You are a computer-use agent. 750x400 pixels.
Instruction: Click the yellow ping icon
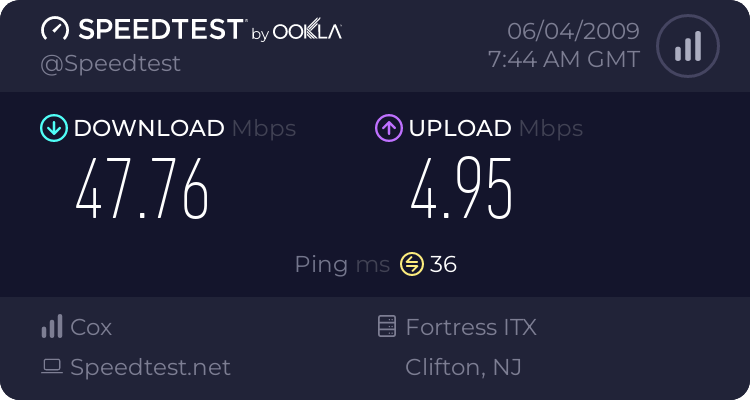pyautogui.click(x=412, y=264)
